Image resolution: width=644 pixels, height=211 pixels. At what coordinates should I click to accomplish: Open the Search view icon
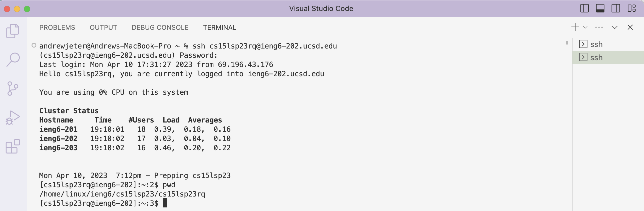coord(13,59)
